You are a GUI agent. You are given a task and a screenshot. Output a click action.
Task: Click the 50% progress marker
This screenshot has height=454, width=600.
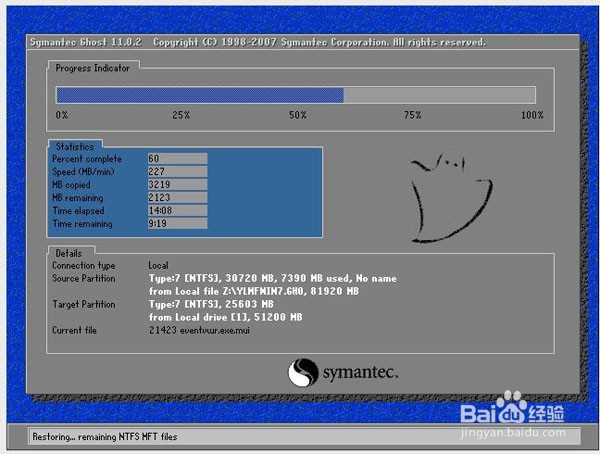click(298, 115)
